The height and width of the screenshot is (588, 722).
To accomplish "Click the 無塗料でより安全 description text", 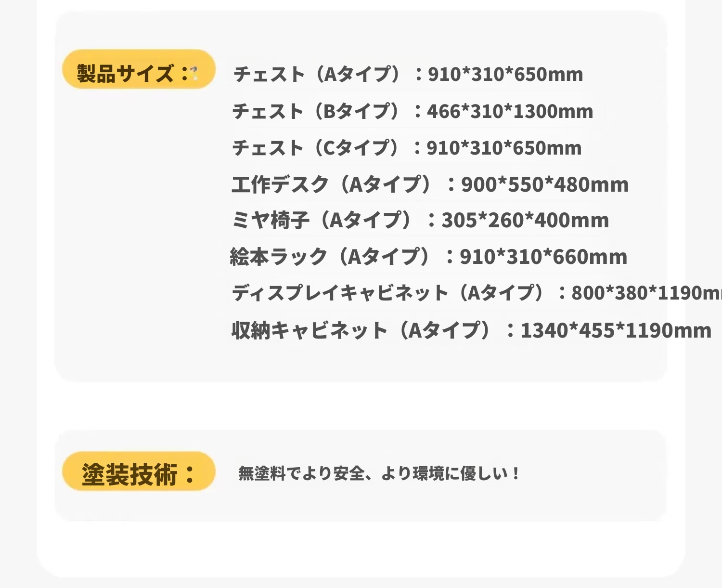I will [378, 474].
